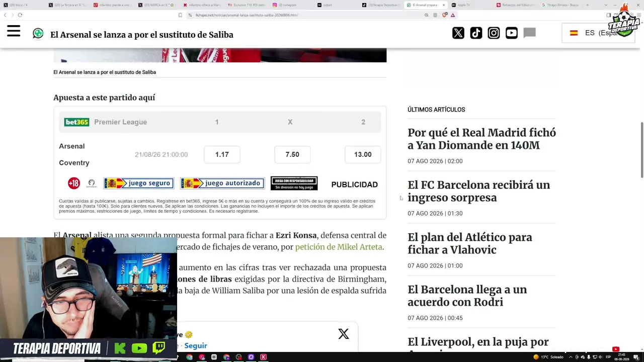Select the 7.50 draw odds

point(292,154)
